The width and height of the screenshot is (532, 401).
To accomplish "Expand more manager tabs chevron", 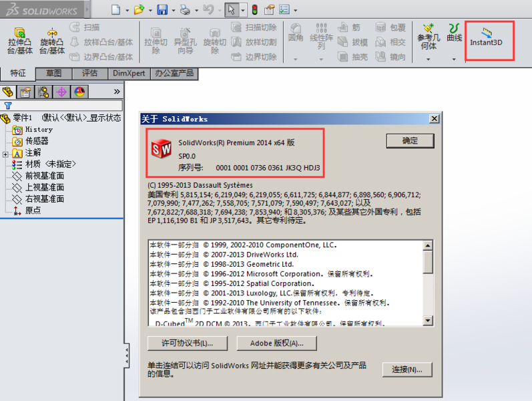I will (x=117, y=92).
